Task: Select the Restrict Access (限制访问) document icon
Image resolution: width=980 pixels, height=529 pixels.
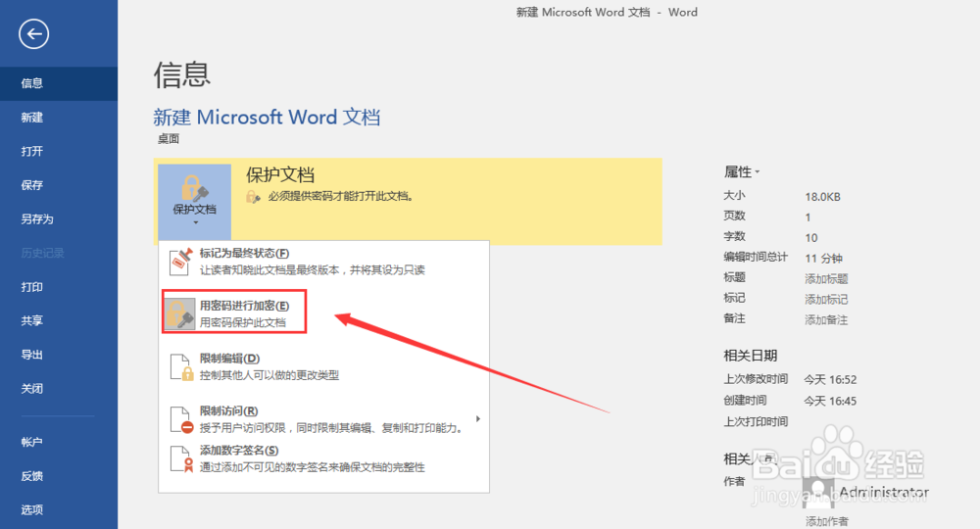Action: pos(181,419)
